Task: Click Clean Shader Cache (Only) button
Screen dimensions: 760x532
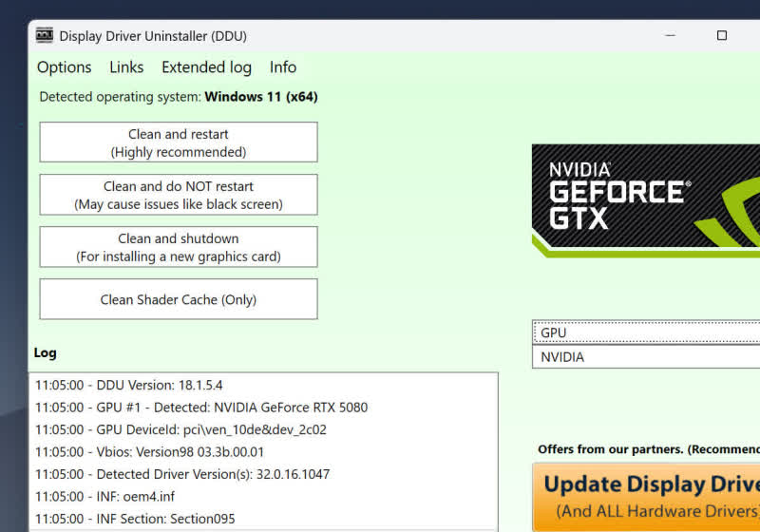Action: click(179, 299)
